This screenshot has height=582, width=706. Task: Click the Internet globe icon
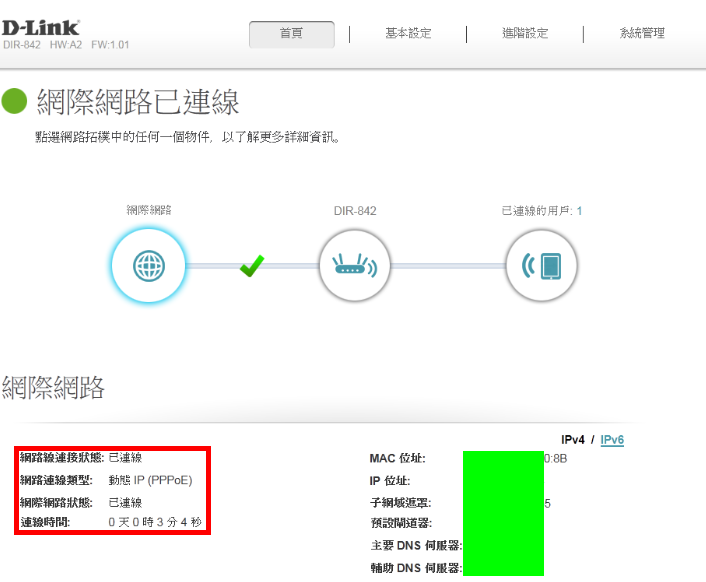click(x=146, y=265)
